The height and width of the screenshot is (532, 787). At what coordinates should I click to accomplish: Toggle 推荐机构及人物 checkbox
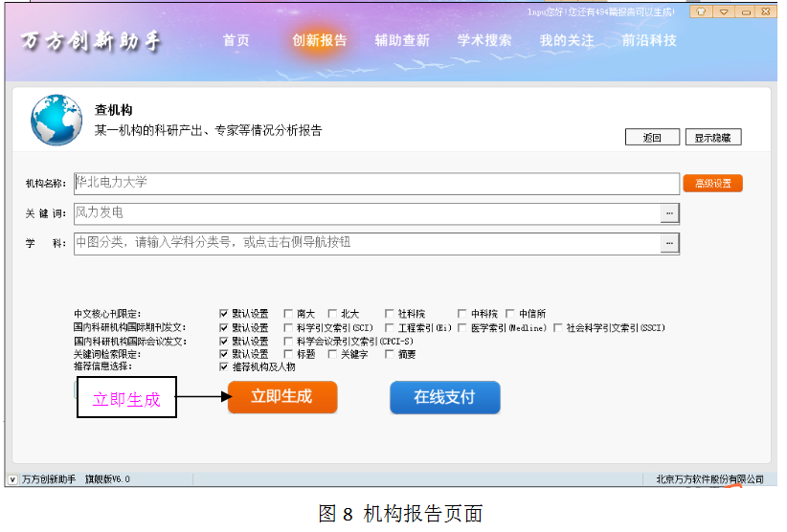click(x=224, y=367)
